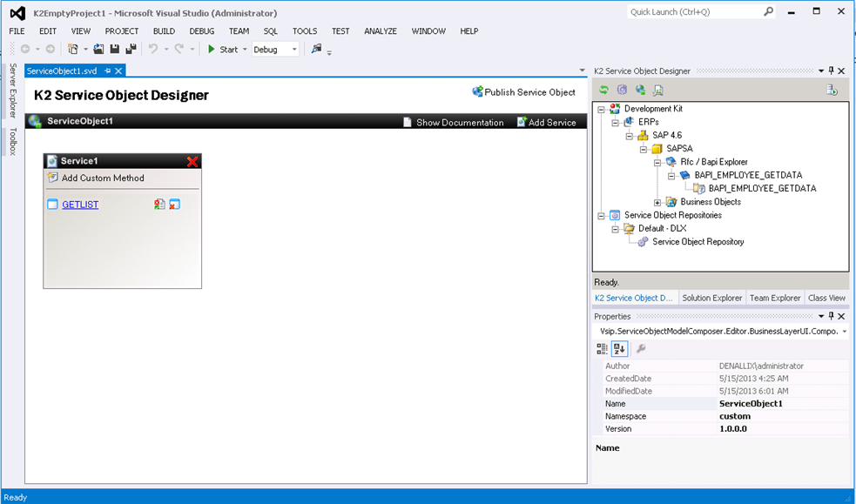This screenshot has width=856, height=504.
Task: Collapse the Default - DLX node
Action: coord(616,229)
